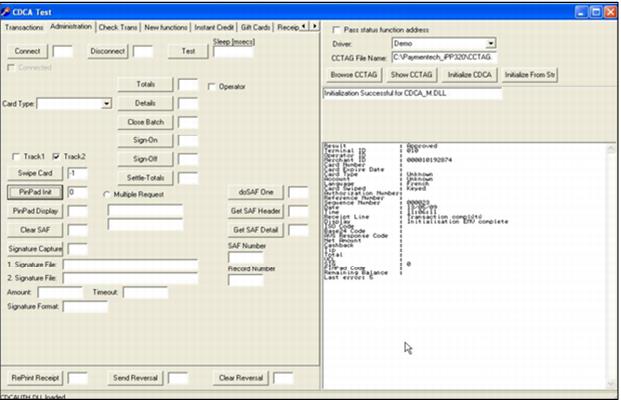This screenshot has height=400, width=621.
Task: Click the Details button
Action: click(145, 103)
